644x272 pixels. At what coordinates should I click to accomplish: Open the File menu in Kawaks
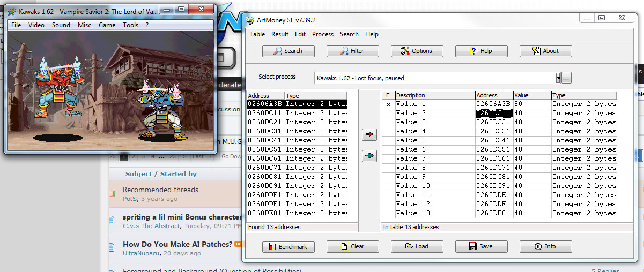16,25
